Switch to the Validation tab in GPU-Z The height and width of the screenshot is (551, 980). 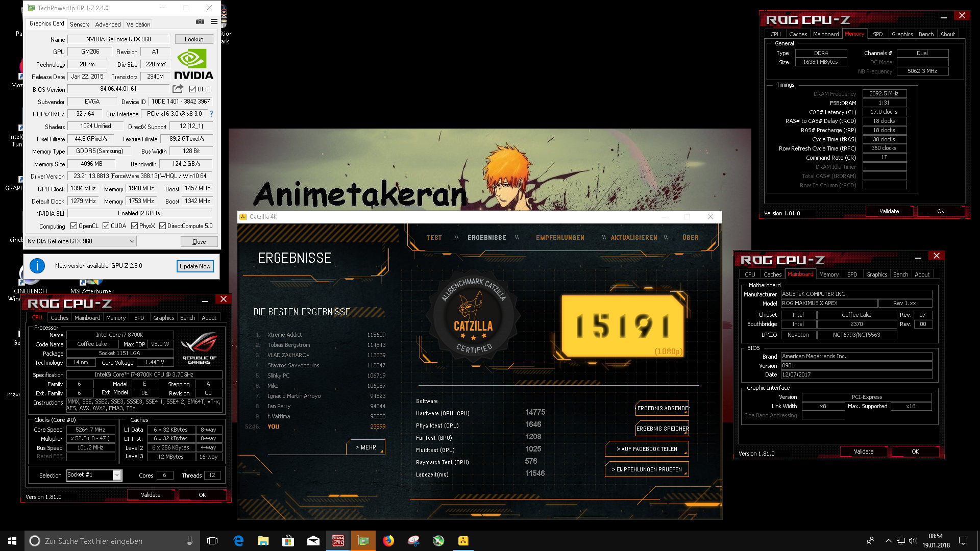[x=138, y=24]
